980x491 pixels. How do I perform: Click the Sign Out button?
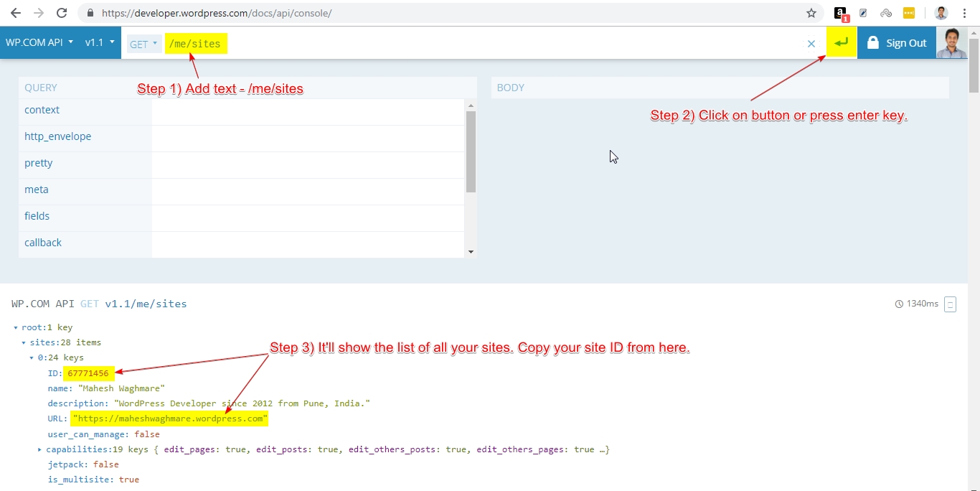pos(897,43)
